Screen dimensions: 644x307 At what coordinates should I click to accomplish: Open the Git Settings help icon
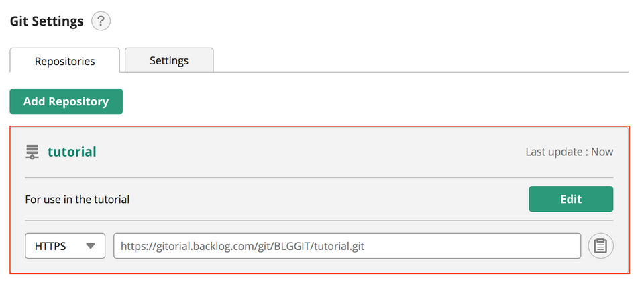pos(101,21)
